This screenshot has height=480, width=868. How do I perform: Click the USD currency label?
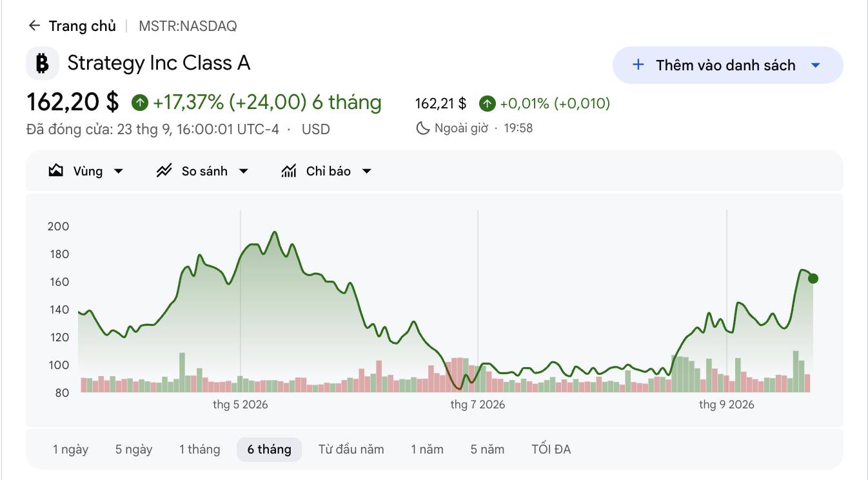316,129
